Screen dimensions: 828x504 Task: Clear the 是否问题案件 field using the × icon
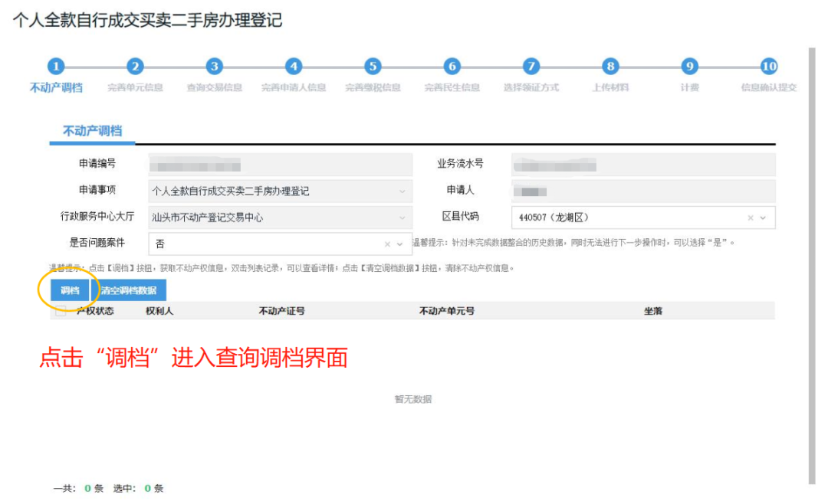pyautogui.click(x=387, y=244)
